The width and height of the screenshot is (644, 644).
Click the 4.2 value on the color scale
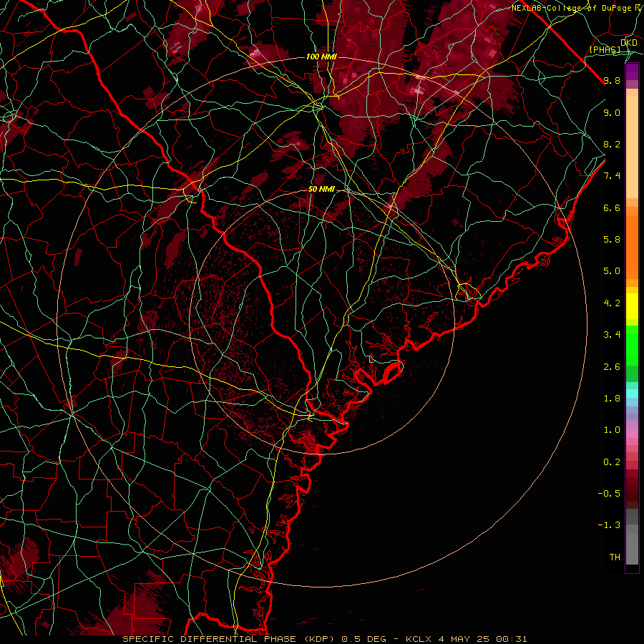tap(612, 303)
